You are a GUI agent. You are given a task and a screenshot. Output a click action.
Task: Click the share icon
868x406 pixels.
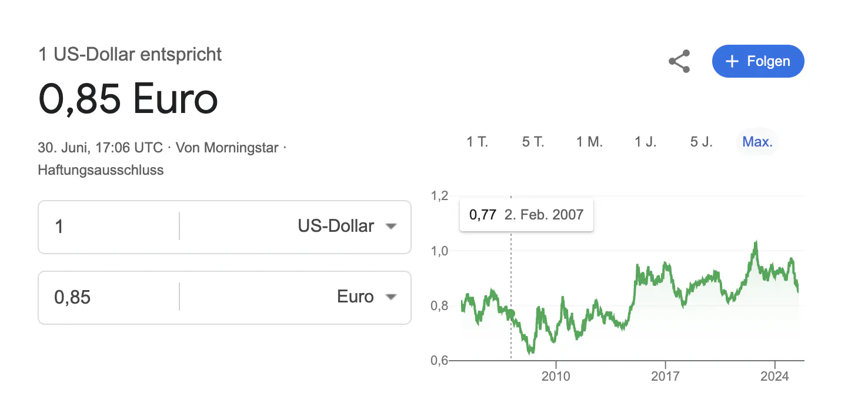point(679,61)
